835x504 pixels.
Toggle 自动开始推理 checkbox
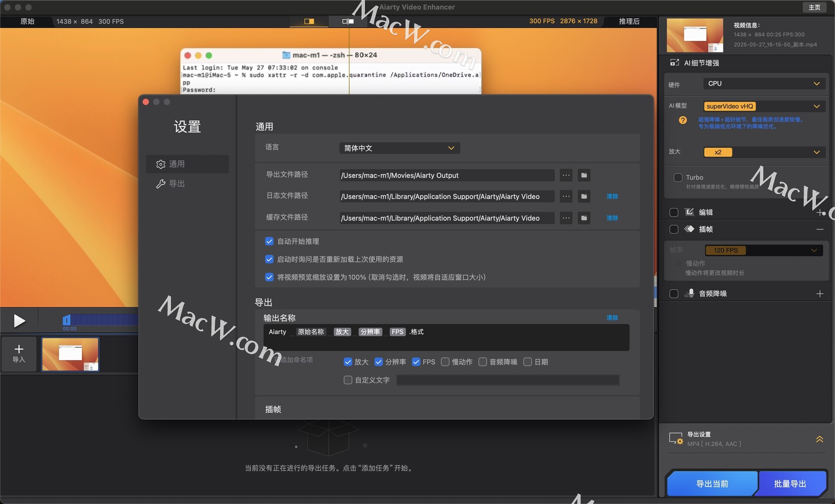click(269, 242)
